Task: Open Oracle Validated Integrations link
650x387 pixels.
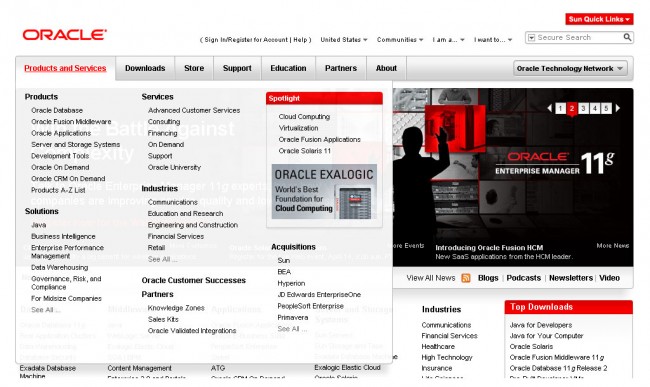Action: (192, 331)
